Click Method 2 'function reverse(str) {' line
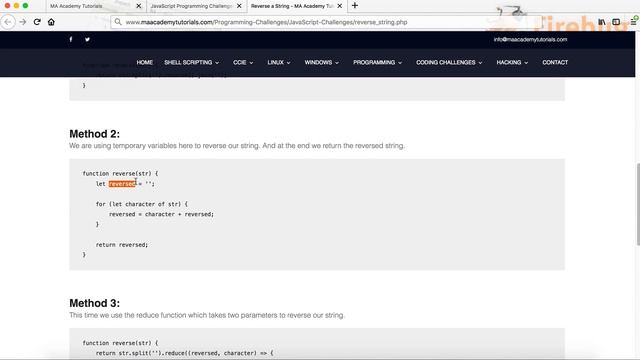The height and width of the screenshot is (360, 640). coord(120,173)
